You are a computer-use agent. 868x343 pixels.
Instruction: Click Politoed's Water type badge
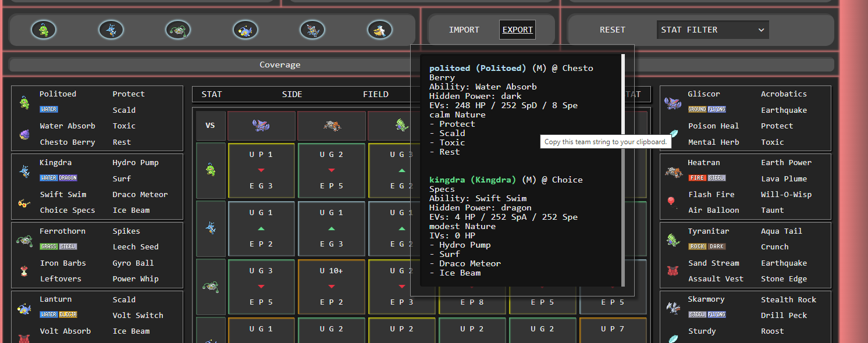tap(49, 109)
